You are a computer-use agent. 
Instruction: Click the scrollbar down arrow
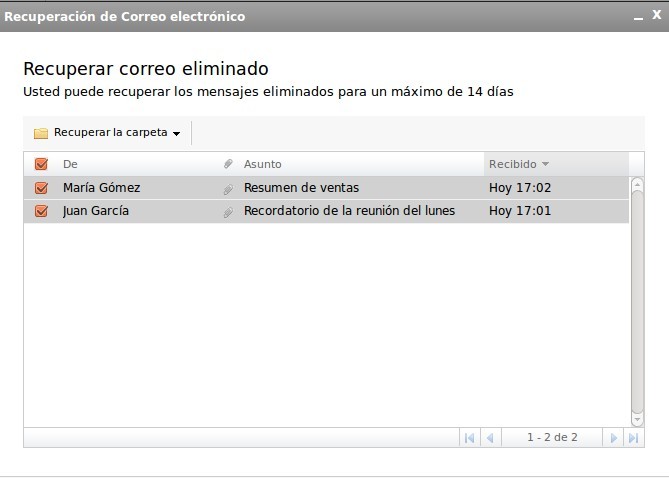pyautogui.click(x=637, y=420)
